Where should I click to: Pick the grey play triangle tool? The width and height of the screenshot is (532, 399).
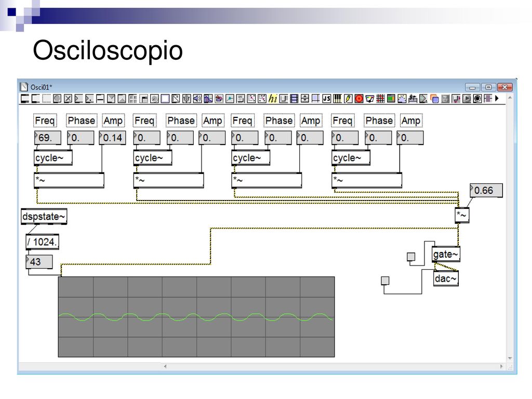point(467,99)
